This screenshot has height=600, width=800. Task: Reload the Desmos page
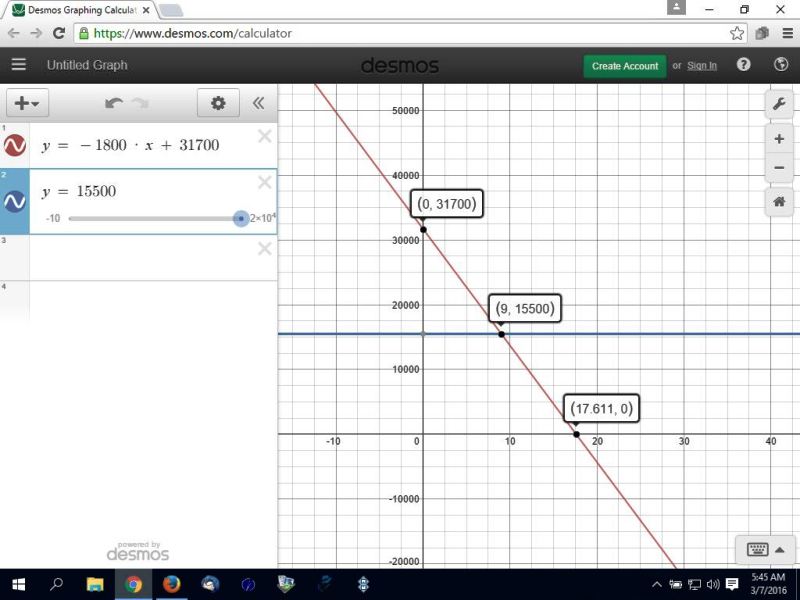pos(59,34)
